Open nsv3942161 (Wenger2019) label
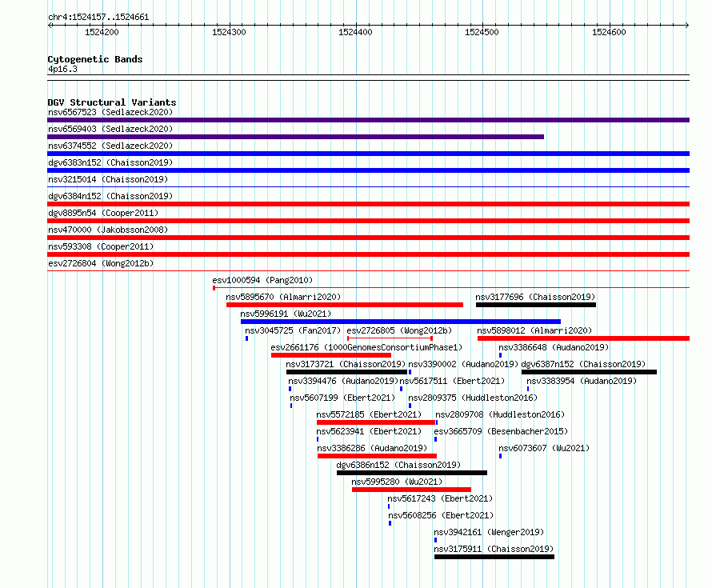This screenshot has height=588, width=712. click(x=489, y=532)
